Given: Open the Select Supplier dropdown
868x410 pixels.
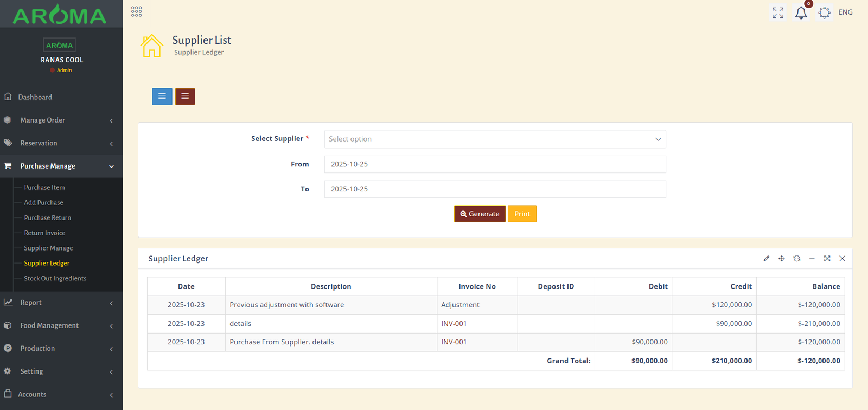Looking at the screenshot, I should [495, 139].
